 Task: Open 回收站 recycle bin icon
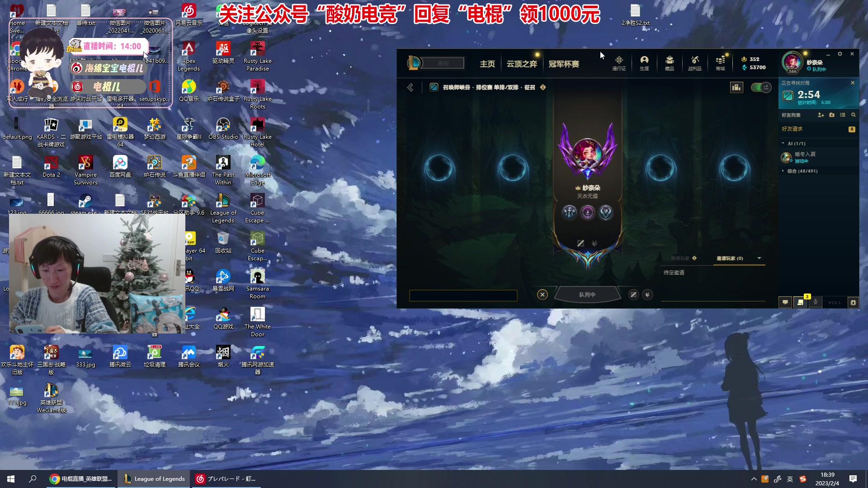coord(223,242)
